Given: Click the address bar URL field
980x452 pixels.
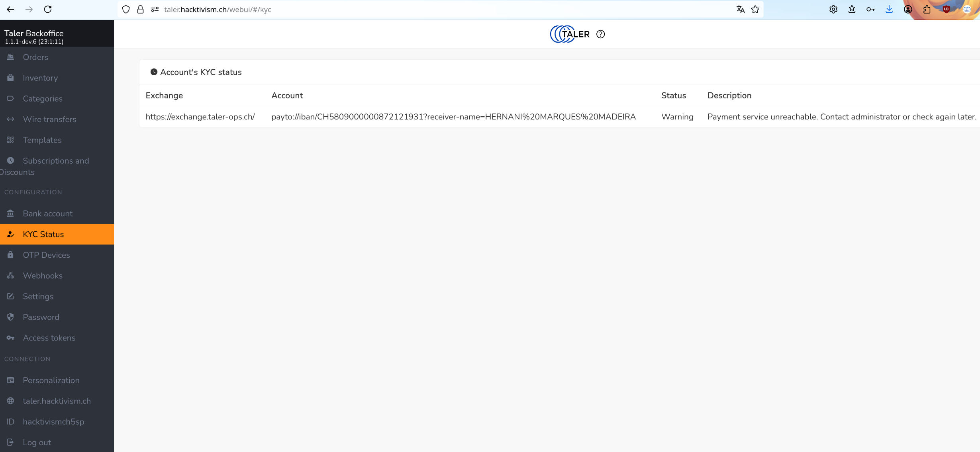Looking at the screenshot, I should [440, 10].
